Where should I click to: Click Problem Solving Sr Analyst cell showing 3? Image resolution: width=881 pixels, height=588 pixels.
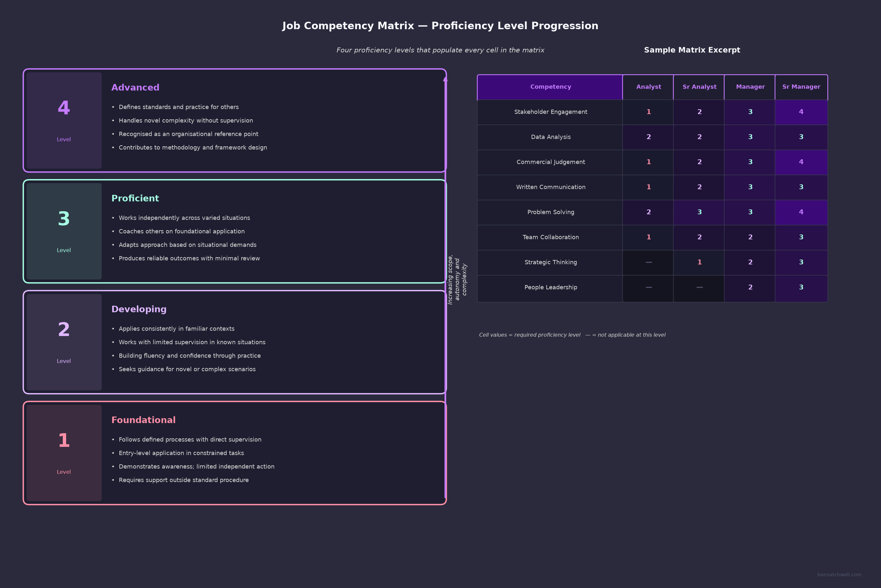[x=699, y=213]
